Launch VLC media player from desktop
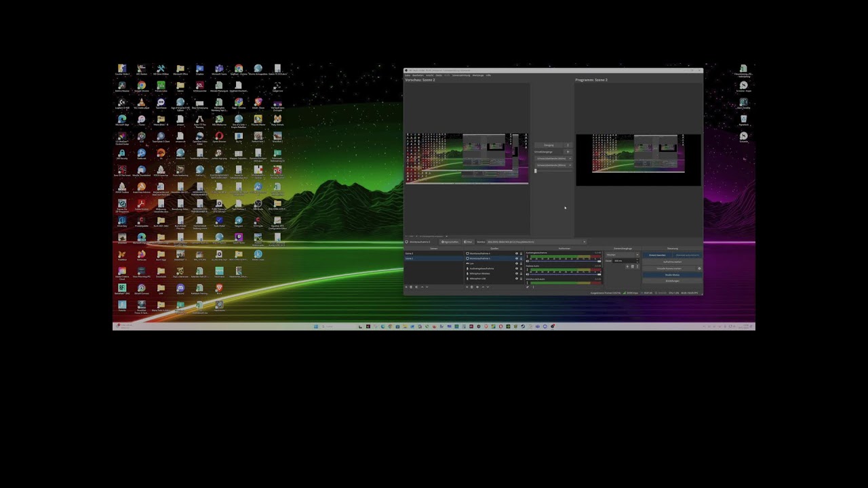868x488 pixels. point(141,104)
